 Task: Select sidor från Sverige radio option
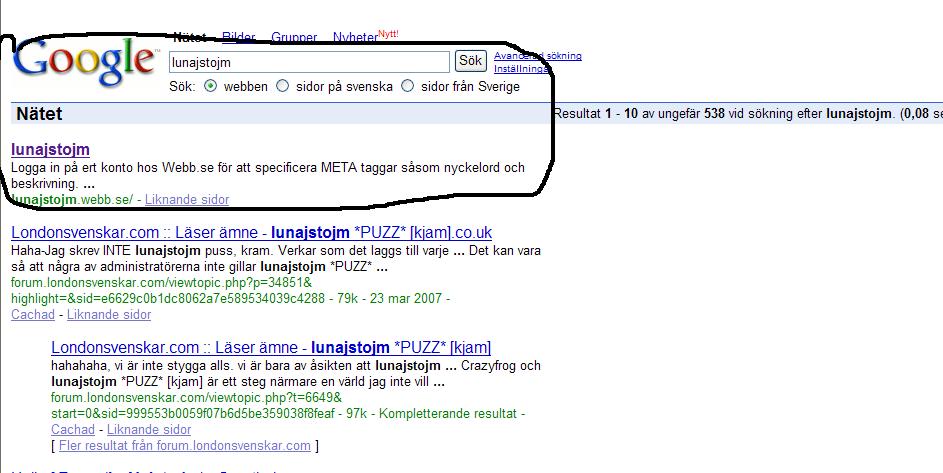408,86
